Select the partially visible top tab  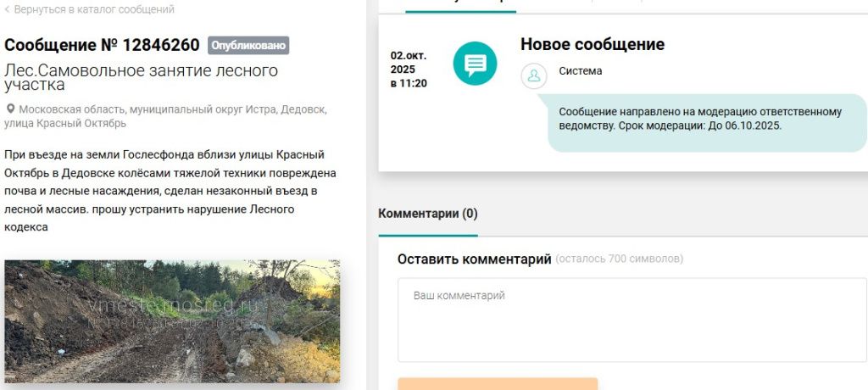click(x=460, y=4)
